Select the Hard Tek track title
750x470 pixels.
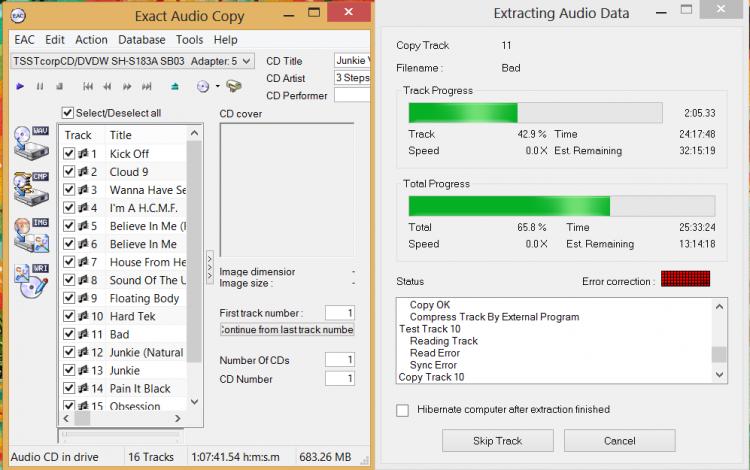[132, 316]
